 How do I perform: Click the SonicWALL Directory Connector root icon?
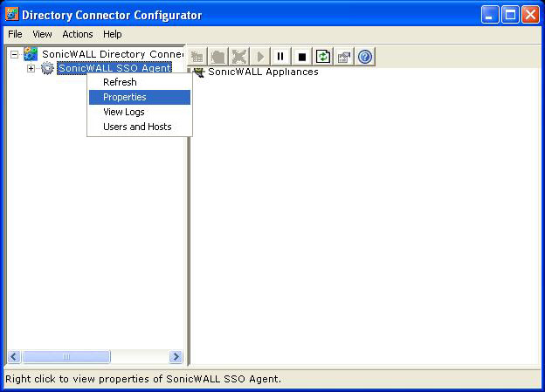pos(31,54)
